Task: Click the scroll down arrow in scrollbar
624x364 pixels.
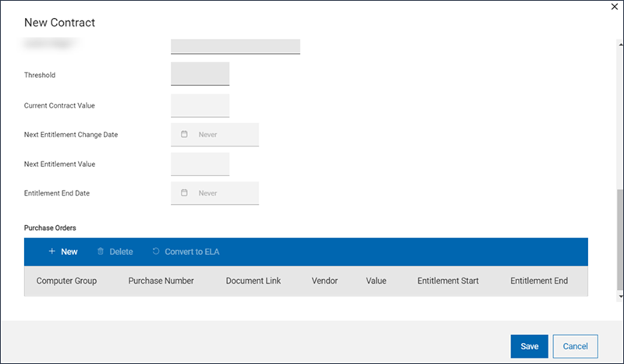Action: click(x=620, y=297)
